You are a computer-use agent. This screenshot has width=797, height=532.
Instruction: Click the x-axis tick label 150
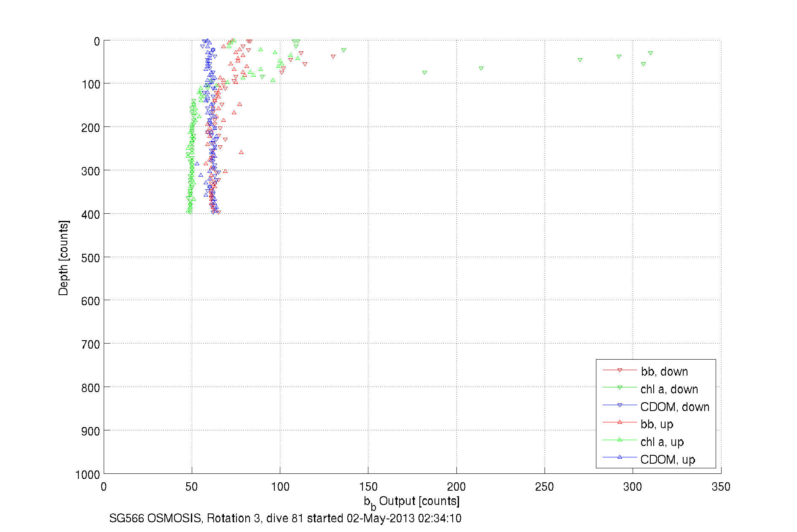368,487
